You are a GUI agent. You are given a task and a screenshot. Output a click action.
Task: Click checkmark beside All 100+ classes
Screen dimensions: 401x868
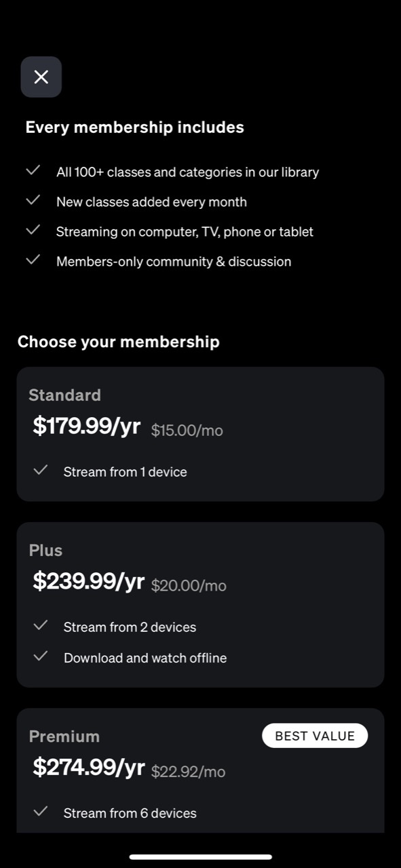(x=33, y=170)
